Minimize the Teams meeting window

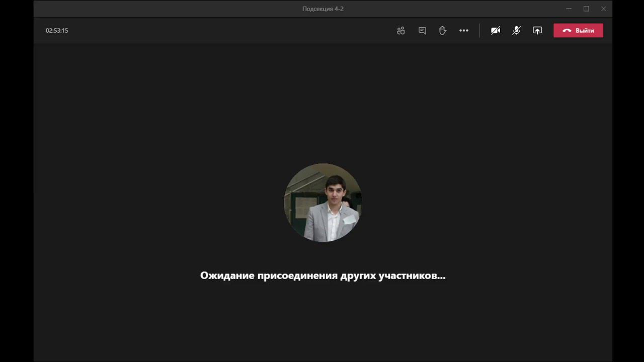tap(569, 9)
